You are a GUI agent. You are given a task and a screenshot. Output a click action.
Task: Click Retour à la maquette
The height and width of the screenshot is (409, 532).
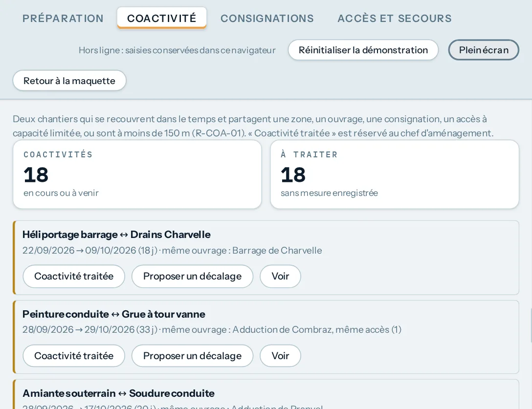[x=69, y=81]
